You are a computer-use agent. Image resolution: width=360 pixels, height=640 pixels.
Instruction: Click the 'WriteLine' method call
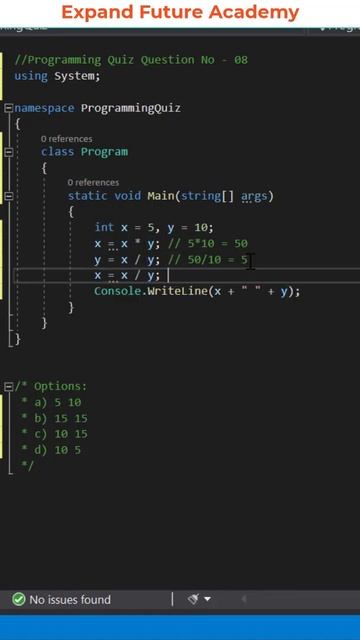point(178,291)
